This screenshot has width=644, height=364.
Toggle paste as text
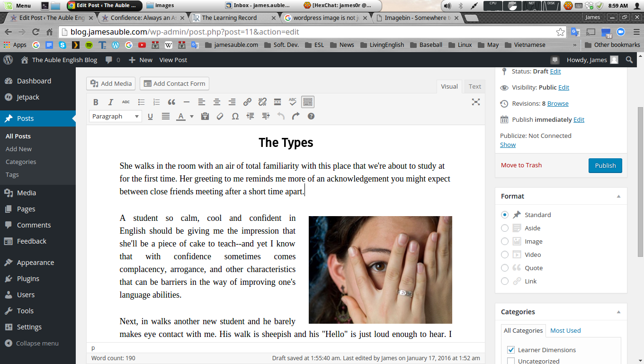[205, 116]
